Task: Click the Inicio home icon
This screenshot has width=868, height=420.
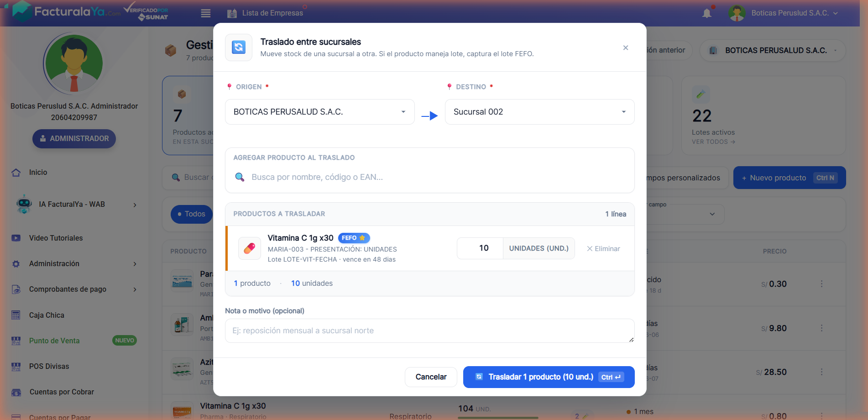Action: point(16,173)
